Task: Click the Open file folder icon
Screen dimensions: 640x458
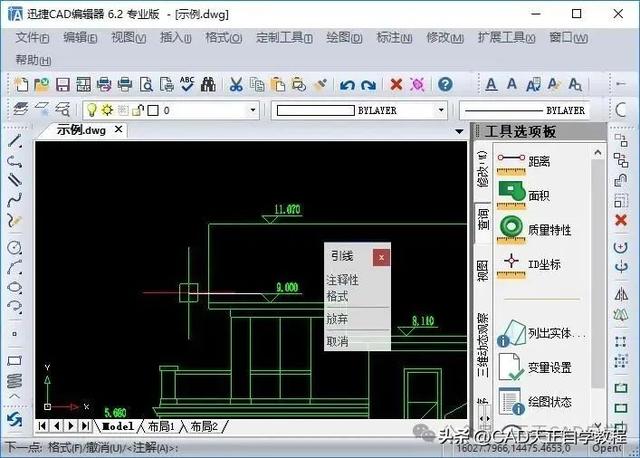Action: (41, 84)
